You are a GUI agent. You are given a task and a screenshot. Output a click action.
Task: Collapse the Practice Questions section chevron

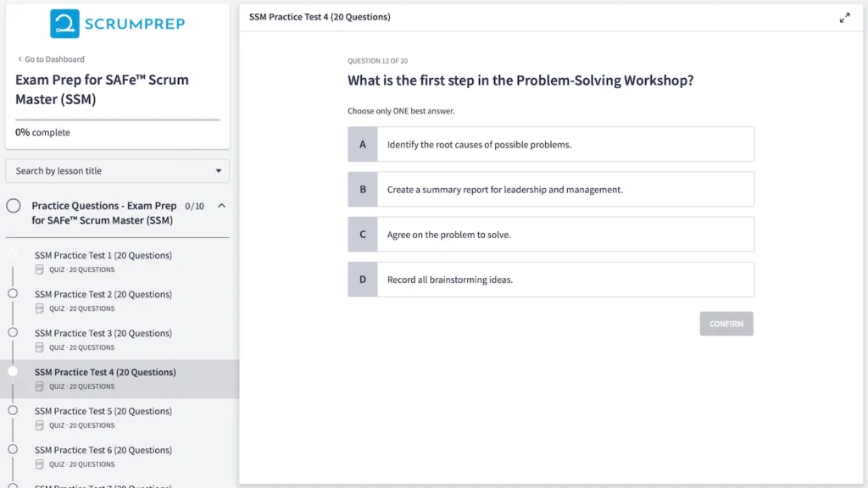click(220, 205)
